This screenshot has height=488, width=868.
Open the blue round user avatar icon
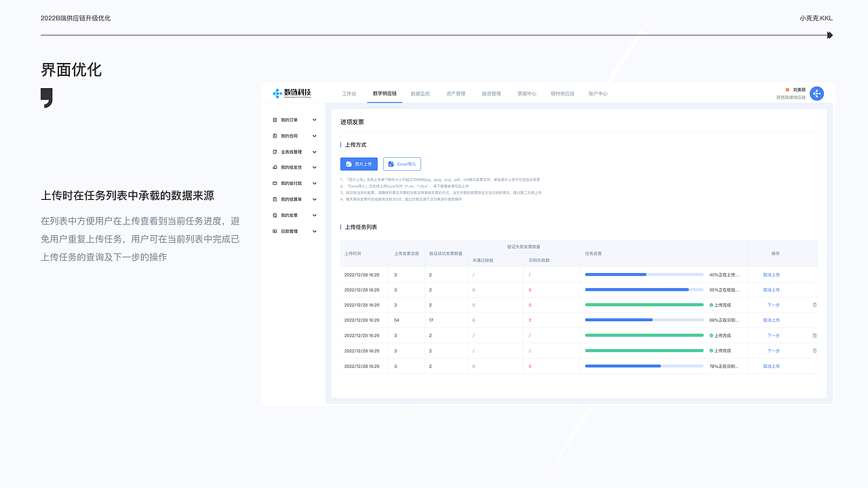point(817,94)
